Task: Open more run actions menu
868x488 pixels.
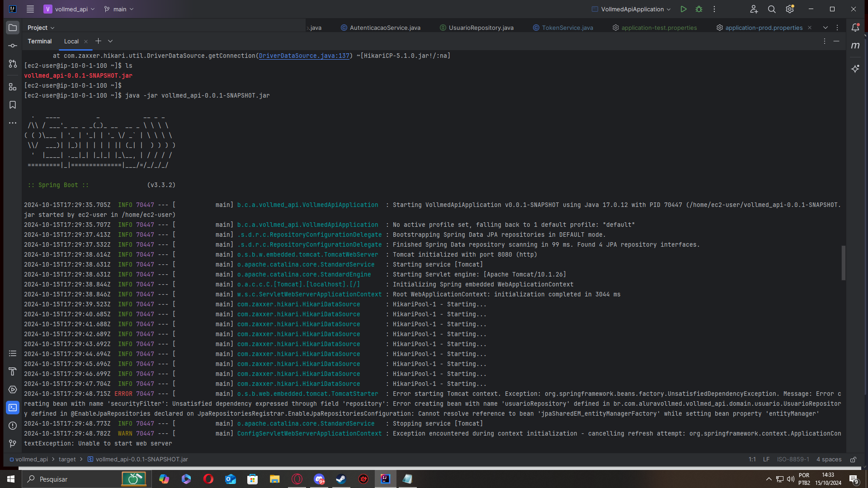Action: 714,9
